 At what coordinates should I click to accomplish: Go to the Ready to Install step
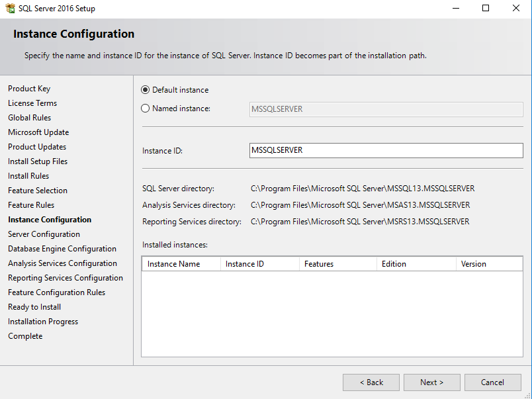click(x=34, y=307)
